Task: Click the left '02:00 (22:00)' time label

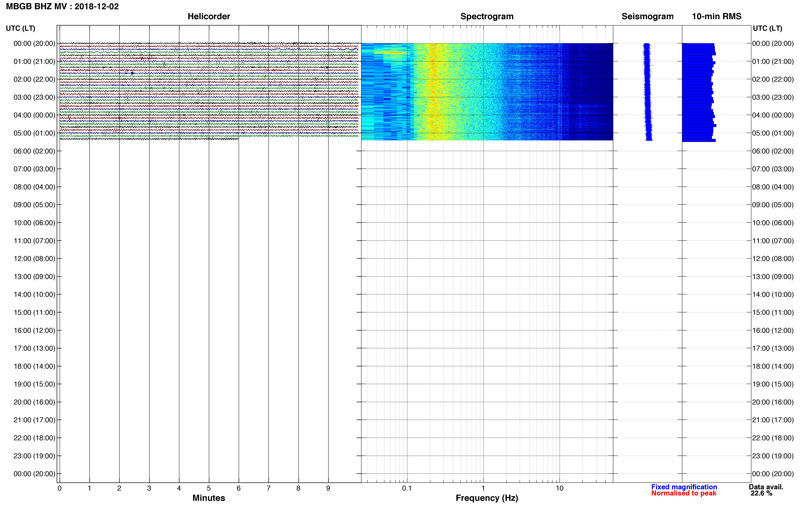Action: pyautogui.click(x=34, y=79)
